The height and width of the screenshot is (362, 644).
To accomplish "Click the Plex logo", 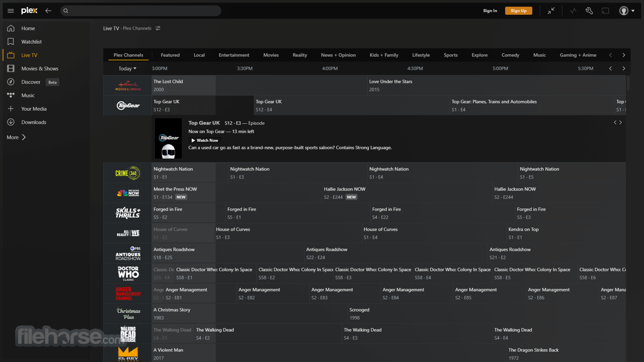I will [29, 11].
